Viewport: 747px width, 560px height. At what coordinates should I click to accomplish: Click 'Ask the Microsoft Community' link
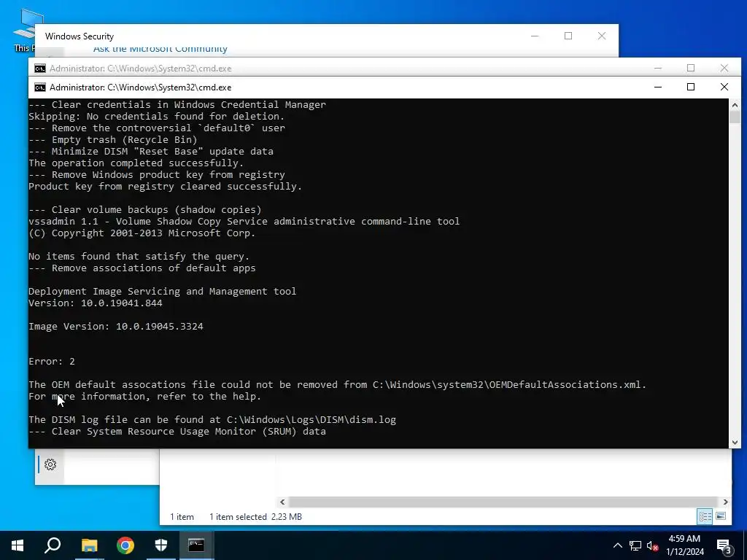tap(160, 49)
